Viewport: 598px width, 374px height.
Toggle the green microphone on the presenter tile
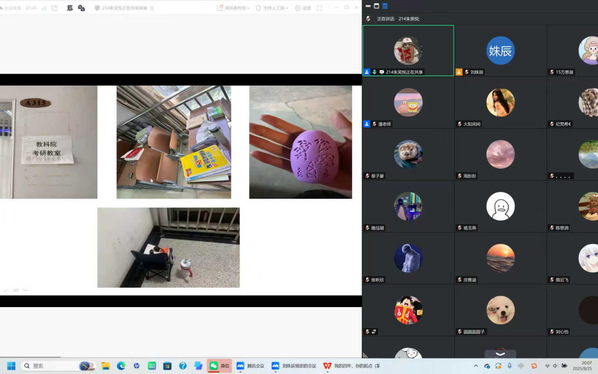374,72
